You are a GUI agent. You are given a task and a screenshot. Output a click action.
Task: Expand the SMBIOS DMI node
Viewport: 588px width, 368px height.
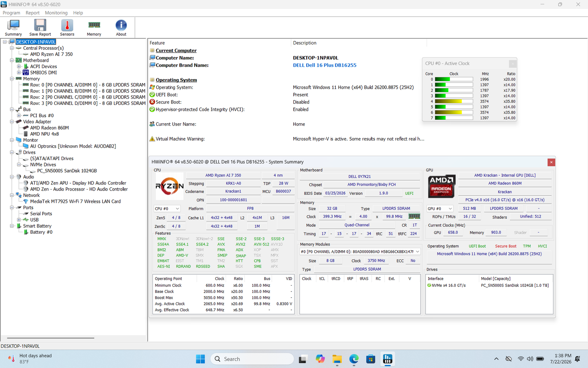19,72
